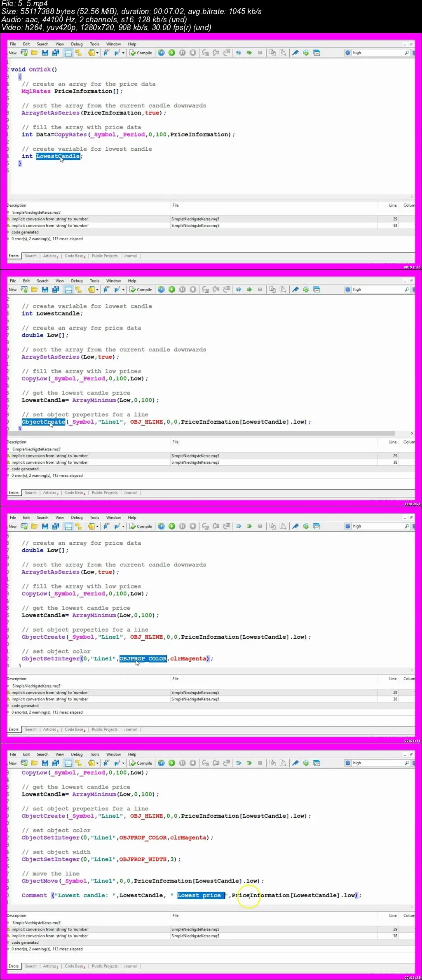Click the two-page copy icon in the 00:04:14 frame
Screen dimensions: 422x980
272,526
